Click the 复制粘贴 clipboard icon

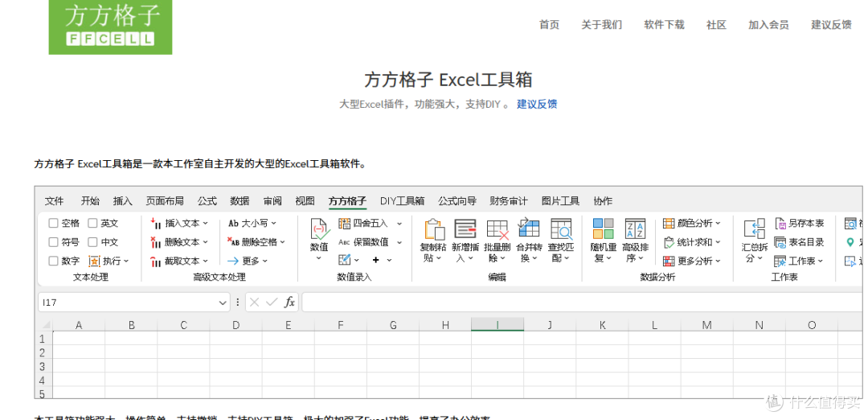click(434, 229)
